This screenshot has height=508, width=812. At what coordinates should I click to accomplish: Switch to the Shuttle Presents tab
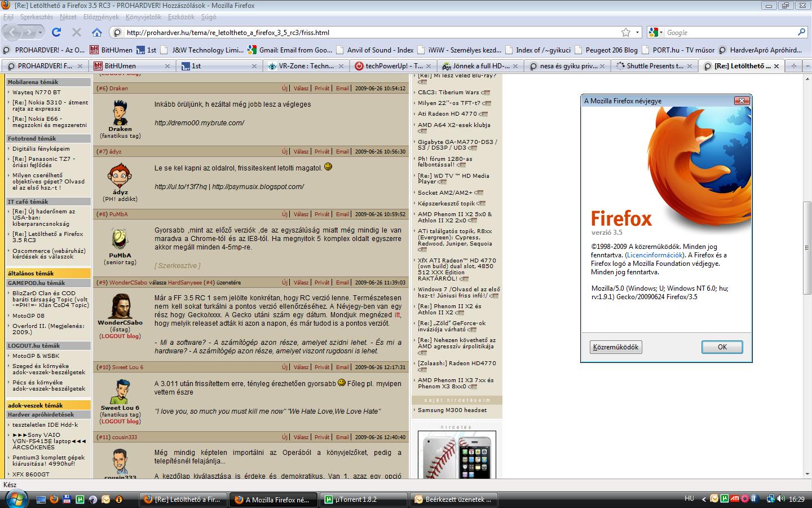click(653, 66)
